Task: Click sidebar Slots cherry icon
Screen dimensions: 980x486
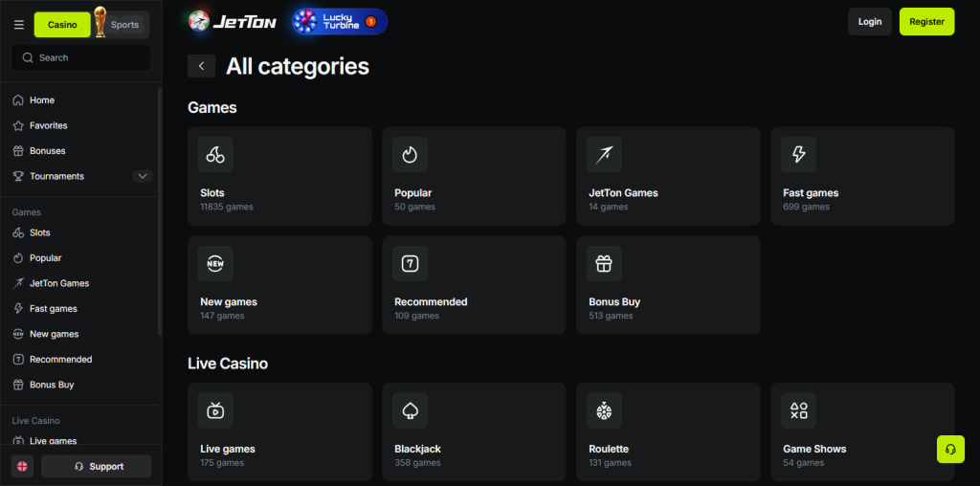Action: pos(18,232)
